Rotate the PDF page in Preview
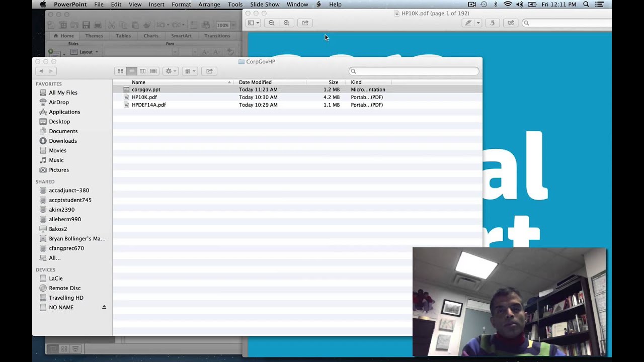The height and width of the screenshot is (362, 644). pyautogui.click(x=493, y=23)
